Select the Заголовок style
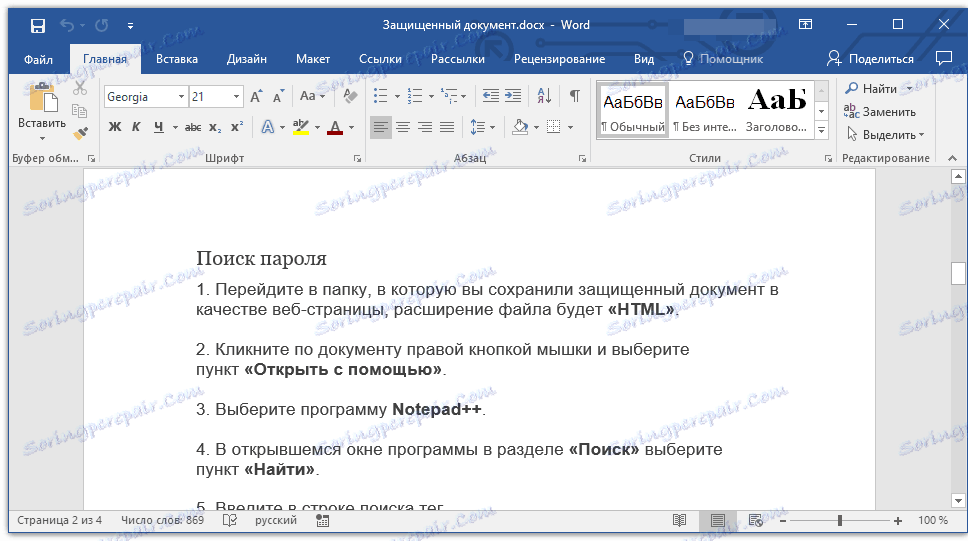The height and width of the screenshot is (541, 968). pos(777,112)
